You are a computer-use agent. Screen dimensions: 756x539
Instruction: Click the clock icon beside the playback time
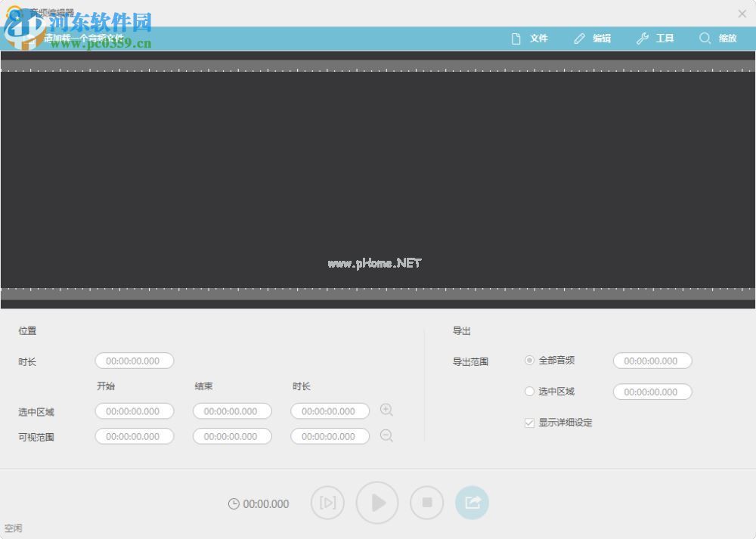[x=233, y=503]
